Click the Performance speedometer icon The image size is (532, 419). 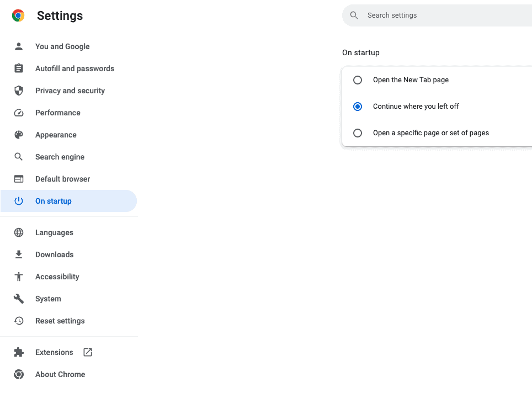pos(19,113)
